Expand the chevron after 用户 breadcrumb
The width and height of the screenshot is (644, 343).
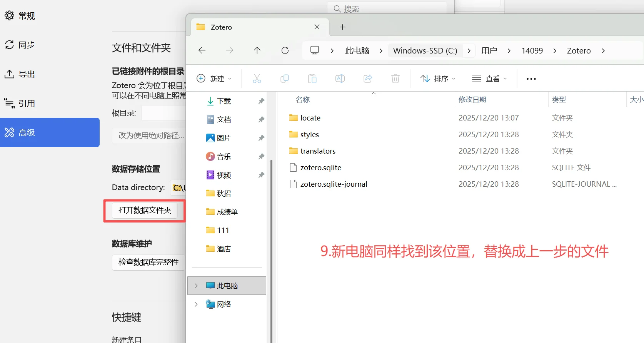509,51
